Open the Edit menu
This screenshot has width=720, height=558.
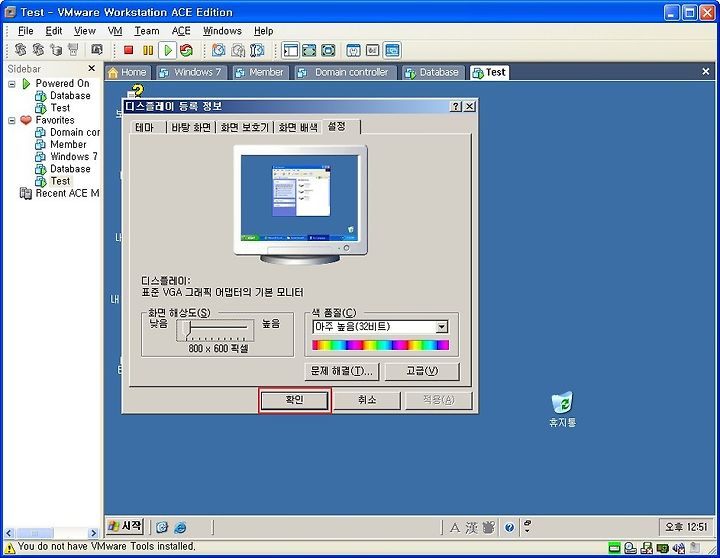click(x=54, y=31)
